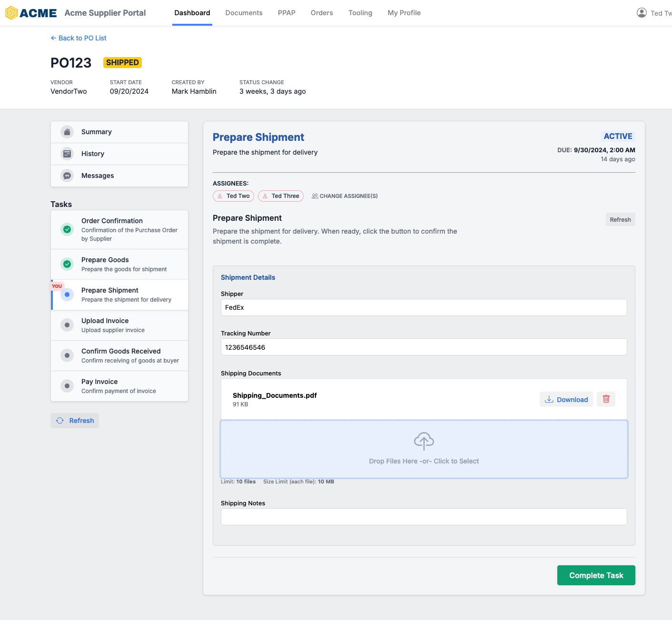Open the History sidebar item

[119, 154]
